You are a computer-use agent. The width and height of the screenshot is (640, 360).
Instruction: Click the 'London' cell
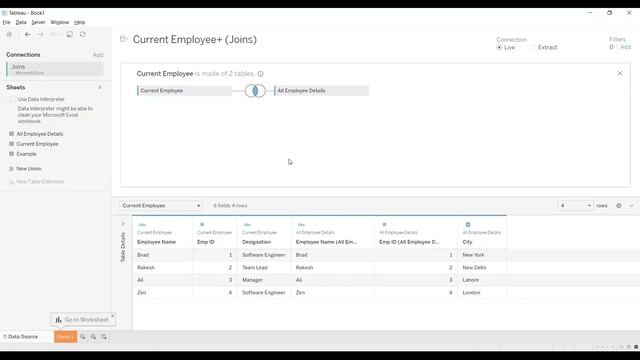471,293
